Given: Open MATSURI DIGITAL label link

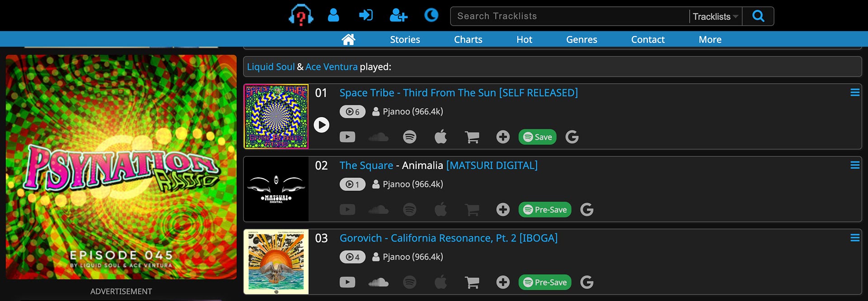Looking at the screenshot, I should [492, 165].
